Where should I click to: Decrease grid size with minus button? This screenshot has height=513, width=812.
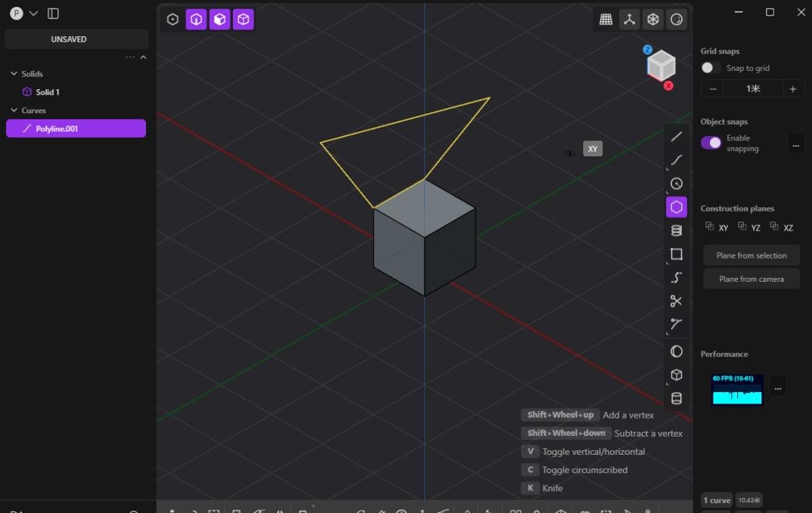(x=712, y=89)
